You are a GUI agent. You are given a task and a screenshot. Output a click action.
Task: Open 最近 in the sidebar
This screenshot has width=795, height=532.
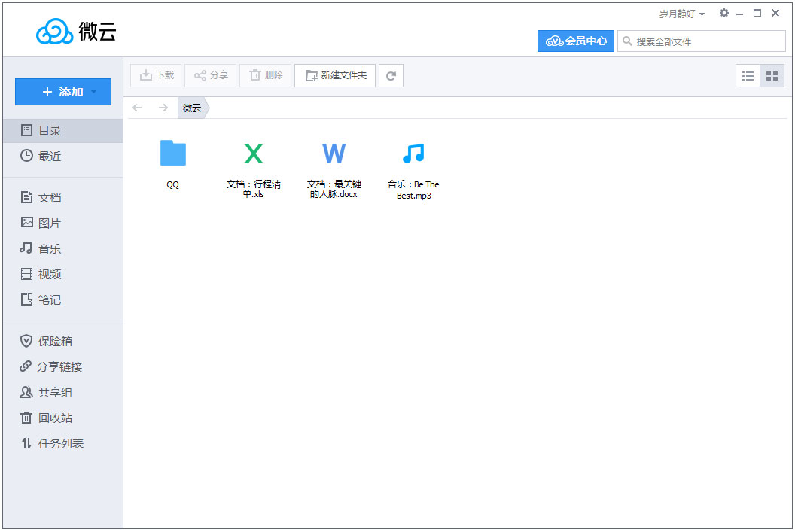click(50, 156)
